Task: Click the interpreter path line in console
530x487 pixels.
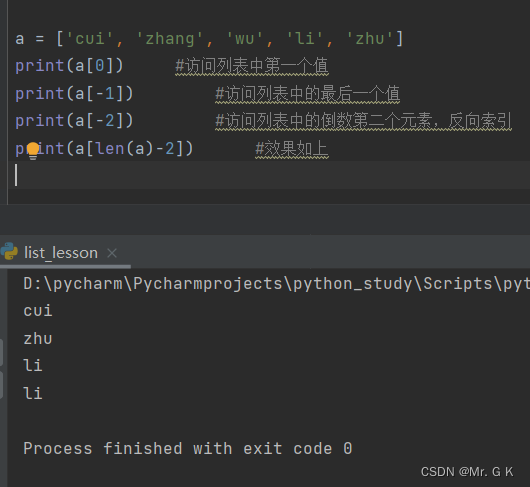Action: pos(276,284)
